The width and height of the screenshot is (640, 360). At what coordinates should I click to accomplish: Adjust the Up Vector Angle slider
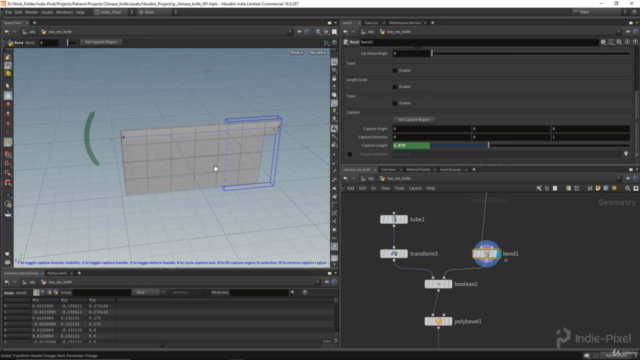(x=432, y=53)
